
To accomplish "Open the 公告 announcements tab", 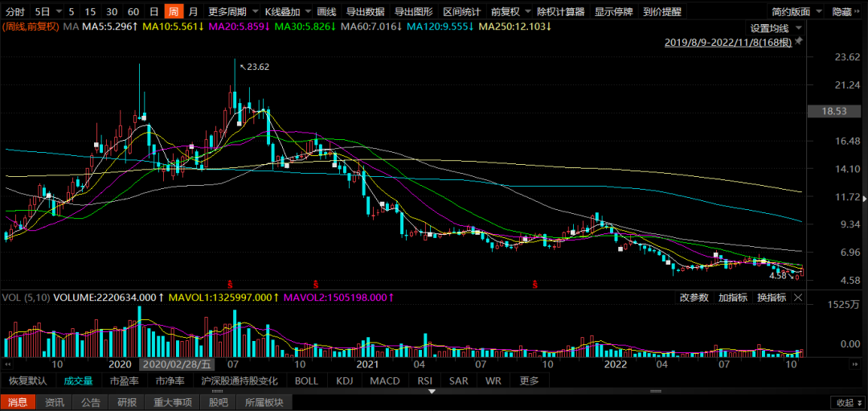I will click(91, 402).
